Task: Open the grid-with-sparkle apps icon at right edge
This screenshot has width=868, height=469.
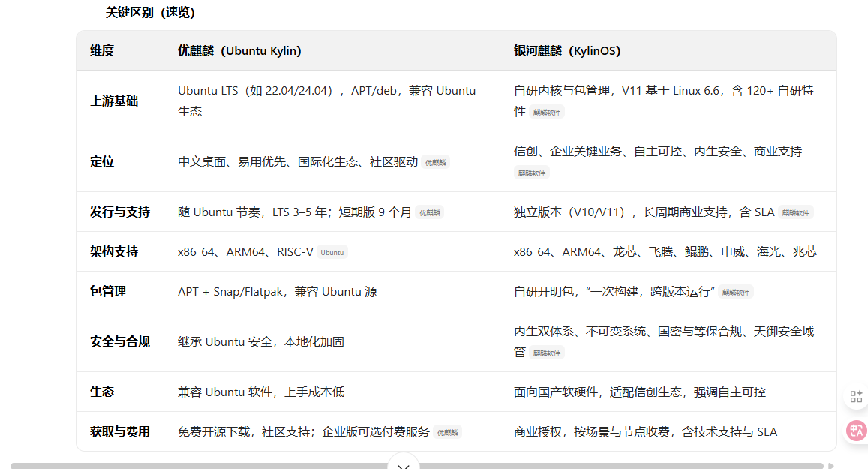Action: point(856,396)
